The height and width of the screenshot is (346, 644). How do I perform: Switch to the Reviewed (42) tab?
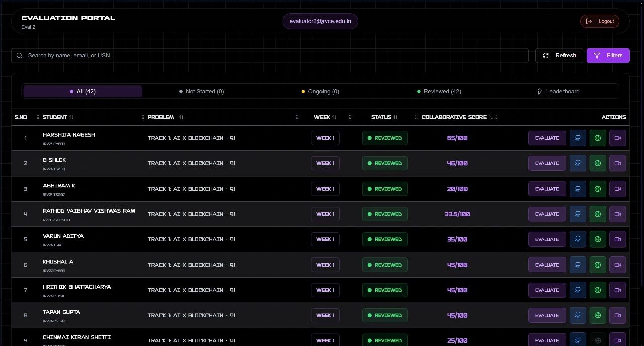pos(439,92)
